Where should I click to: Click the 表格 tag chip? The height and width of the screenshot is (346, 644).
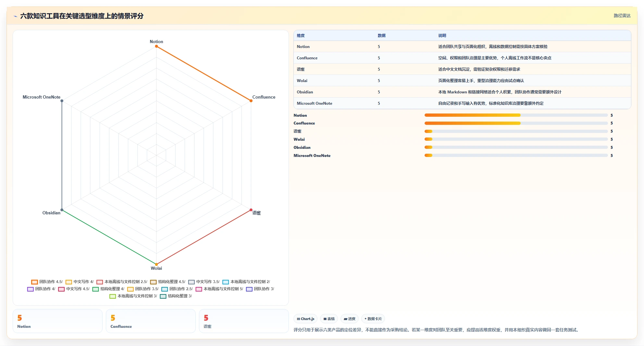click(329, 319)
